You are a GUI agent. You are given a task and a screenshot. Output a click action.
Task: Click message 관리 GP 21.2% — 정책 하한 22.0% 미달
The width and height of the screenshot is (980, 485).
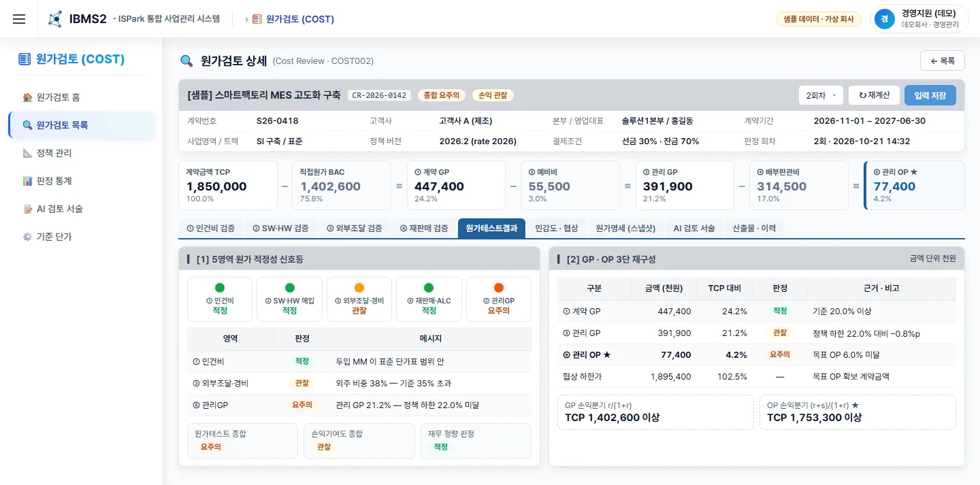pyautogui.click(x=407, y=405)
